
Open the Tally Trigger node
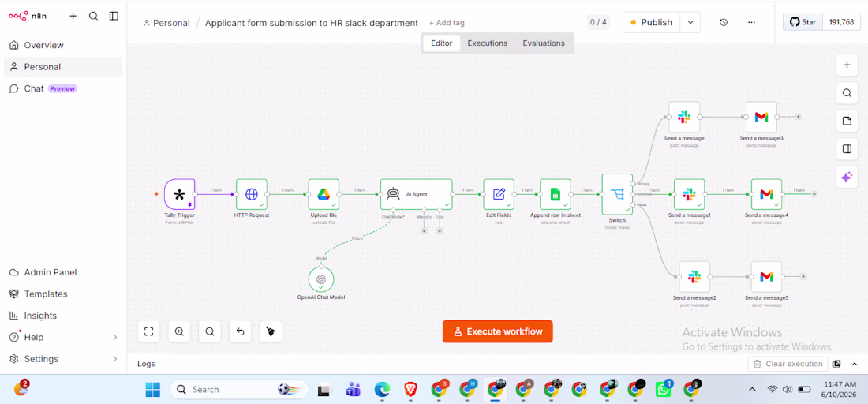coord(179,194)
